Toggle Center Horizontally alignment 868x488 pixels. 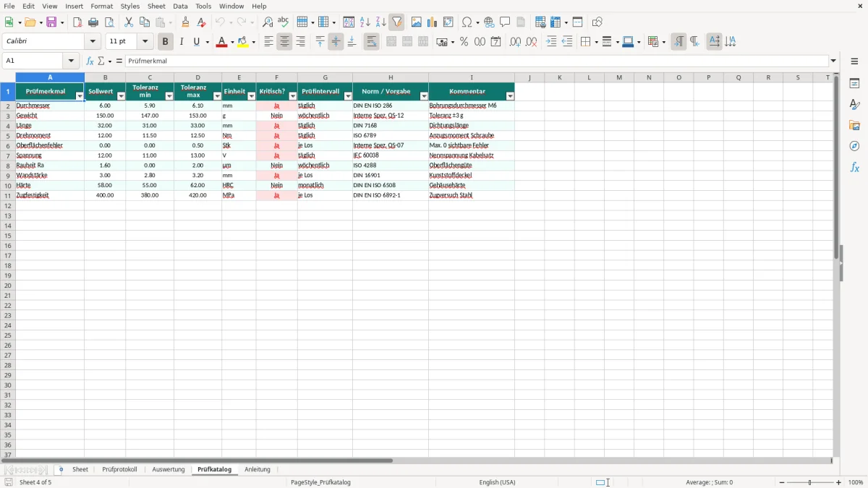[x=284, y=42]
